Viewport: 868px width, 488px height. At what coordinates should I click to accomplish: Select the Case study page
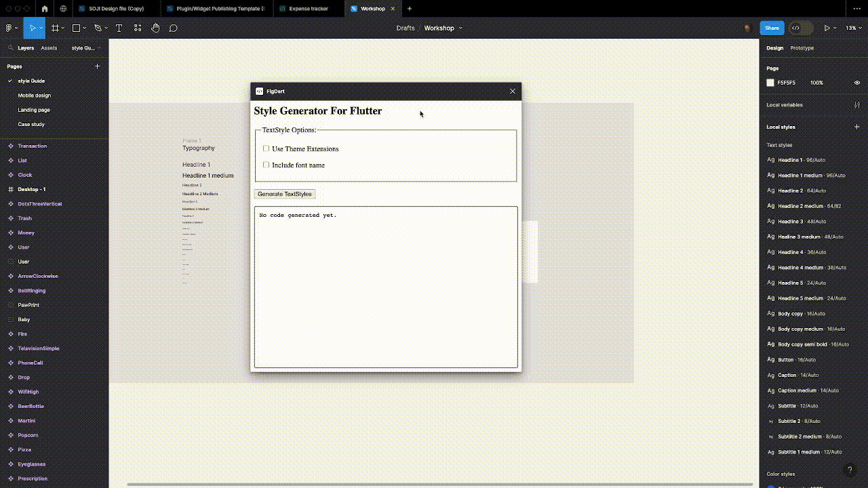[31, 125]
